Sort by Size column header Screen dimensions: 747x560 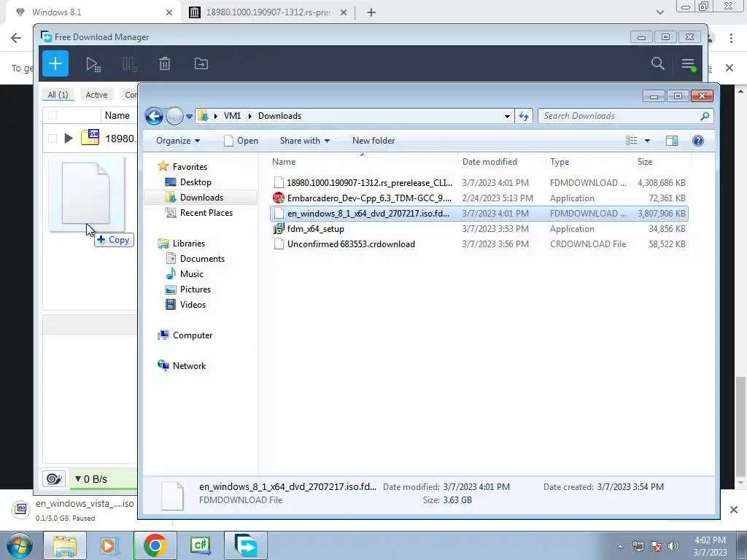click(x=662, y=161)
